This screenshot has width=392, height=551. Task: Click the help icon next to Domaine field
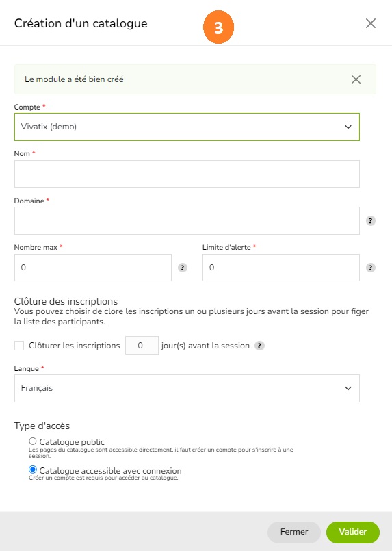tap(371, 220)
